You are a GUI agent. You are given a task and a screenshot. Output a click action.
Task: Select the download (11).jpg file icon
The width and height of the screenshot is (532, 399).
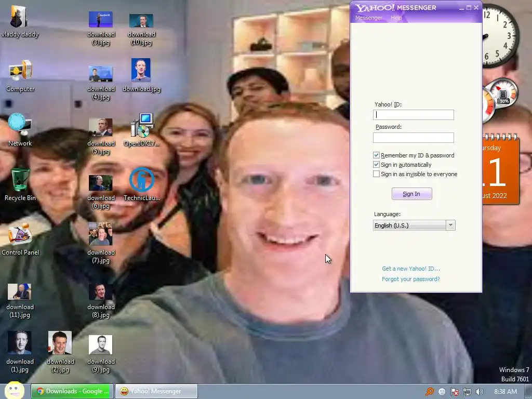click(x=20, y=301)
